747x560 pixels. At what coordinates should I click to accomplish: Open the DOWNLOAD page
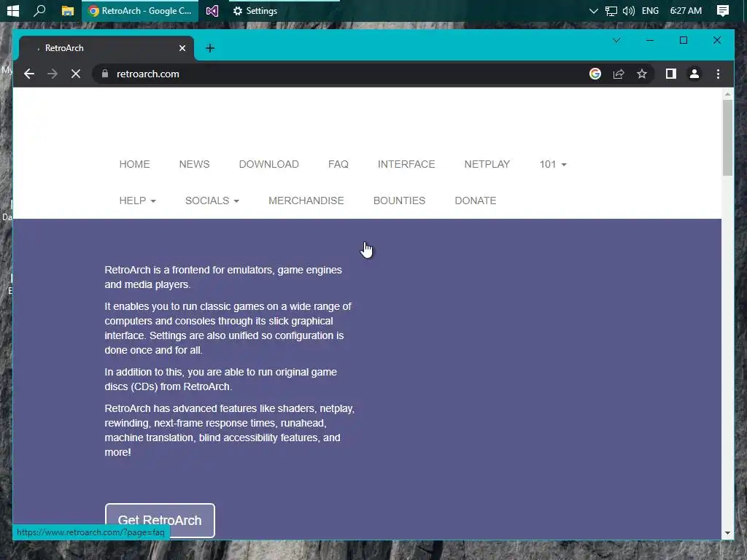tap(268, 164)
